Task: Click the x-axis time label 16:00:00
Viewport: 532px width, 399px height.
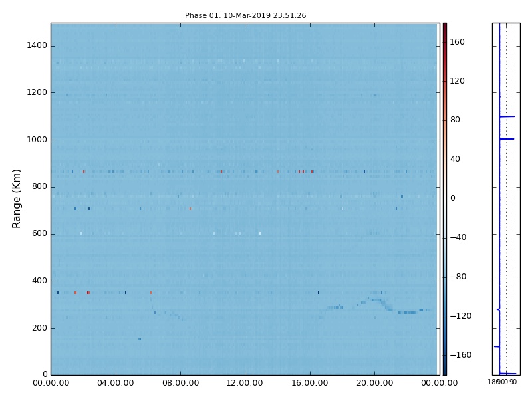Action: pos(310,383)
